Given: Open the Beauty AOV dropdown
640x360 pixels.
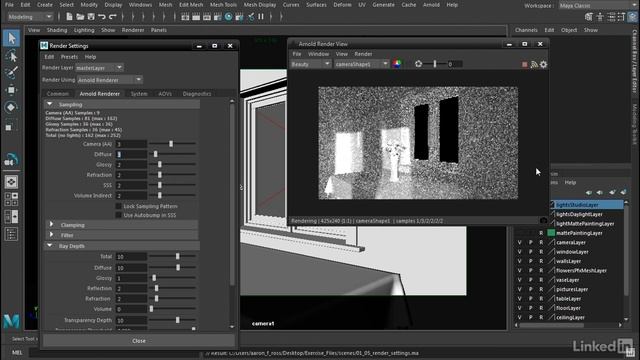Looking at the screenshot, I should pyautogui.click(x=311, y=64).
